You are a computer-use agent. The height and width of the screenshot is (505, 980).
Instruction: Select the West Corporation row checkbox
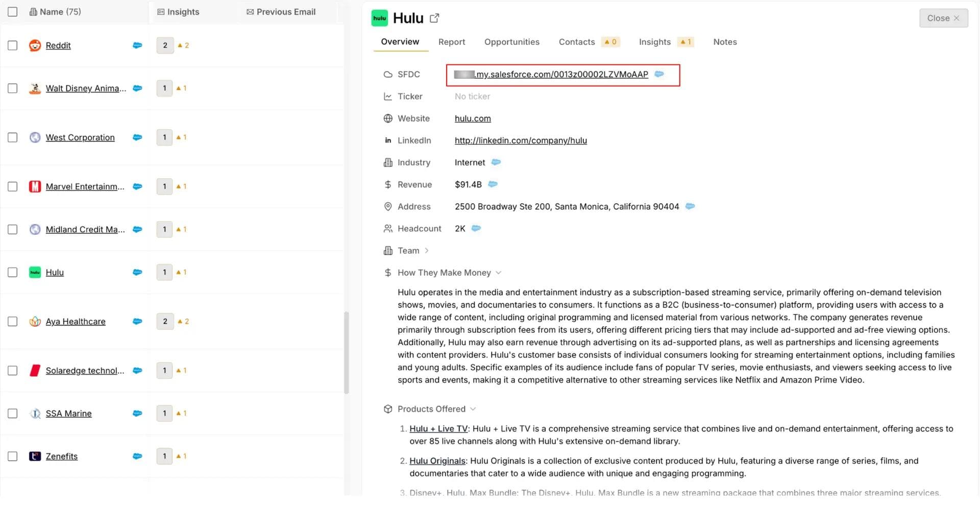(13, 137)
